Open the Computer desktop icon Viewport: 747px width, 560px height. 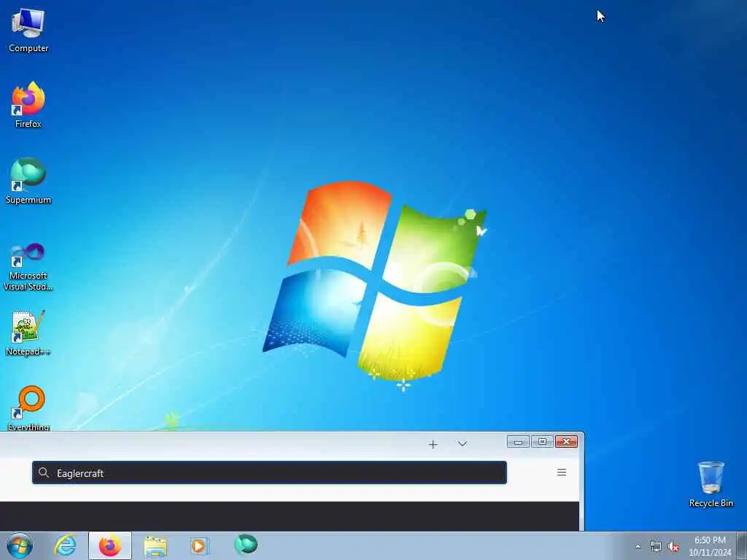[28, 30]
